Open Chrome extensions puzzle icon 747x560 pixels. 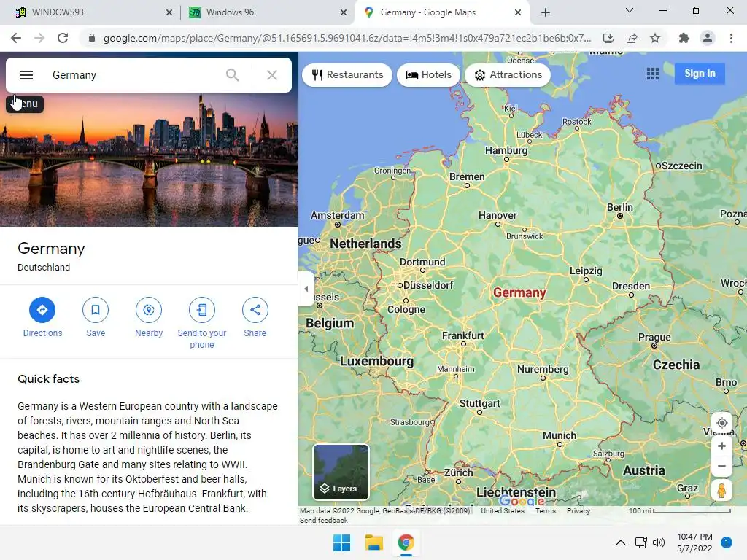click(684, 38)
